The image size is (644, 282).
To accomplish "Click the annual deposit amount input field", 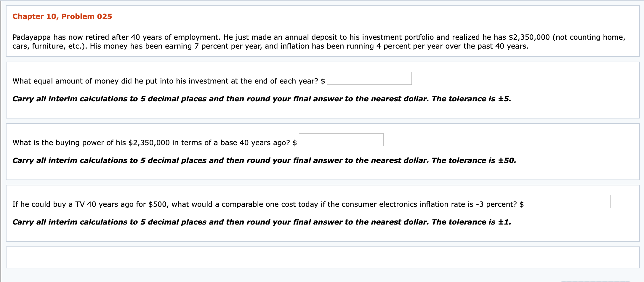I will 369,78.
